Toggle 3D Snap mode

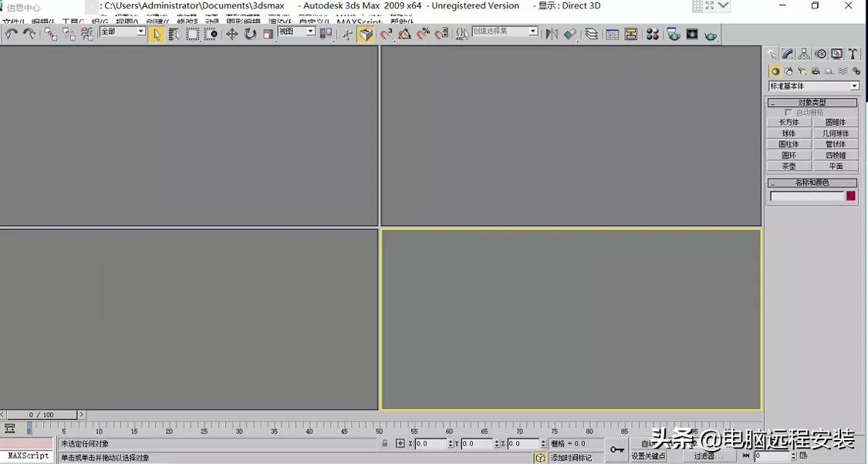click(386, 33)
